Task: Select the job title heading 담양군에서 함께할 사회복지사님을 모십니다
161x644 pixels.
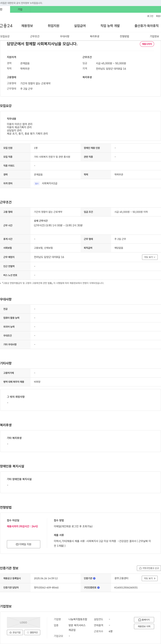Action: 42,44
